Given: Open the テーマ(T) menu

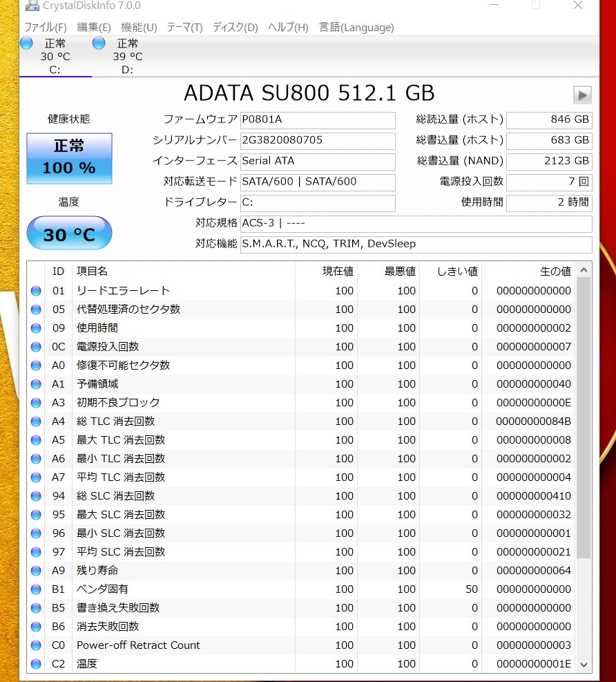Looking at the screenshot, I should 185,28.
